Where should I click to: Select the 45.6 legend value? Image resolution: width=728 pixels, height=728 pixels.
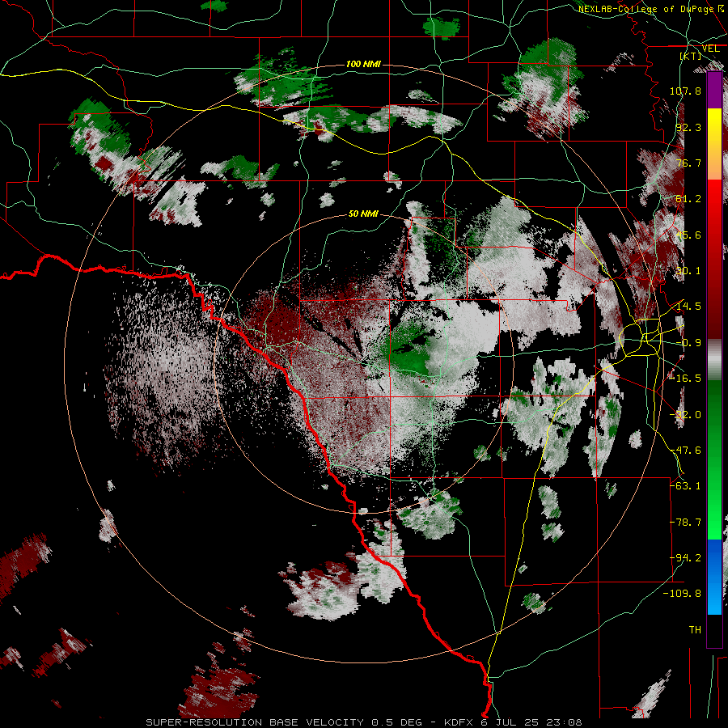pos(688,235)
